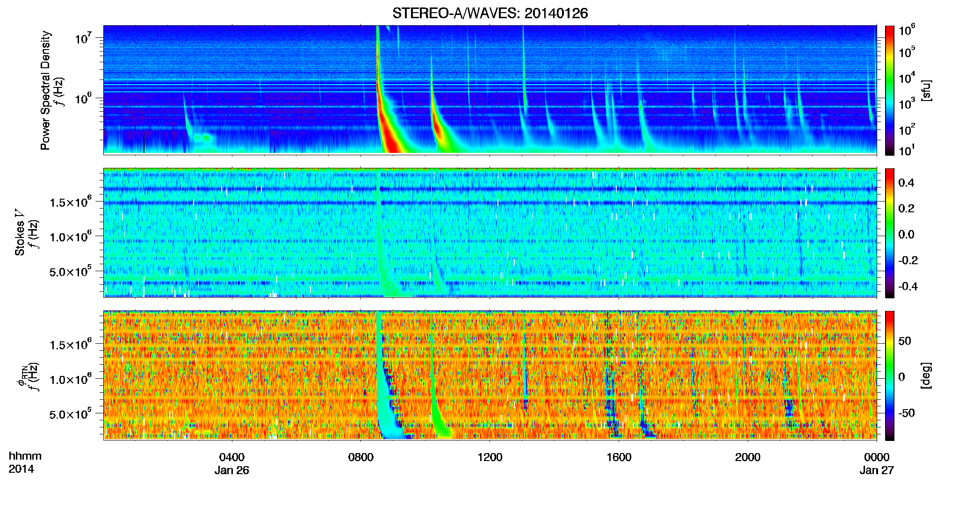Screen dimensions: 980x505
Task: Click the 1.0×10^6 tick of the φRTN panel
Action: coord(70,379)
